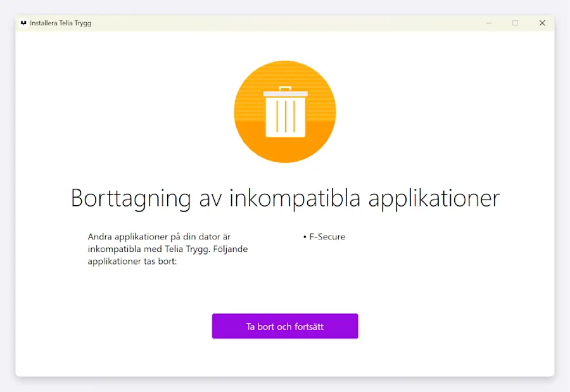570x392 pixels.
Task: Select the trash bin graphic above the heading
Action: pyautogui.click(x=285, y=111)
